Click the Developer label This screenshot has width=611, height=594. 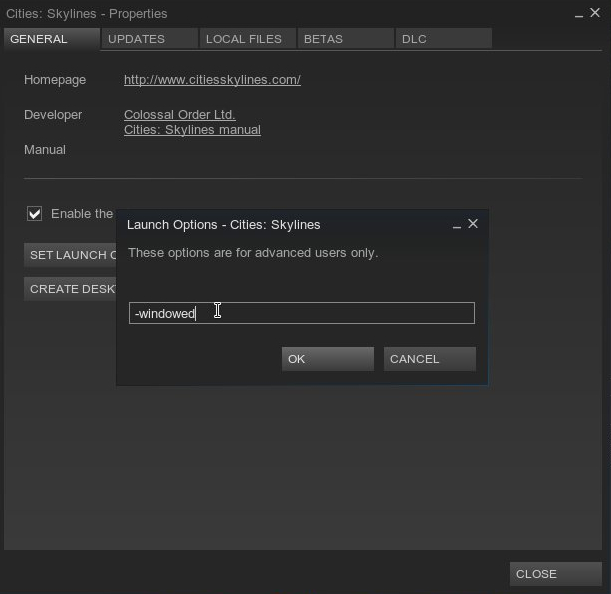point(53,115)
